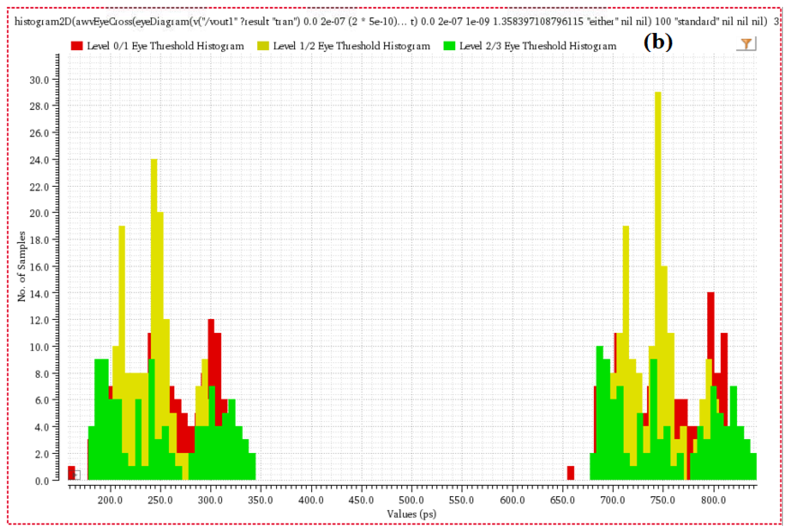The height and width of the screenshot is (532, 791).
Task: Select the Level 2/3 Eye Threshold Histogram label
Action: pyautogui.click(x=538, y=46)
